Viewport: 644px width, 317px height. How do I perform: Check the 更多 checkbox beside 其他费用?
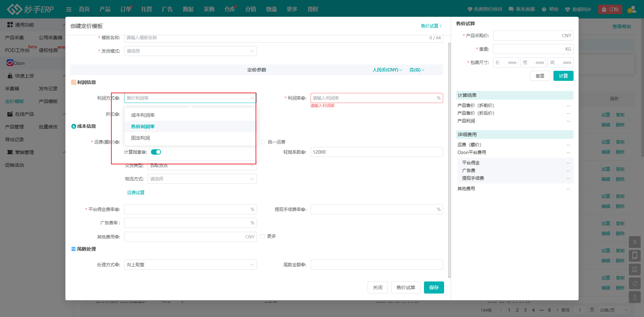pos(263,236)
